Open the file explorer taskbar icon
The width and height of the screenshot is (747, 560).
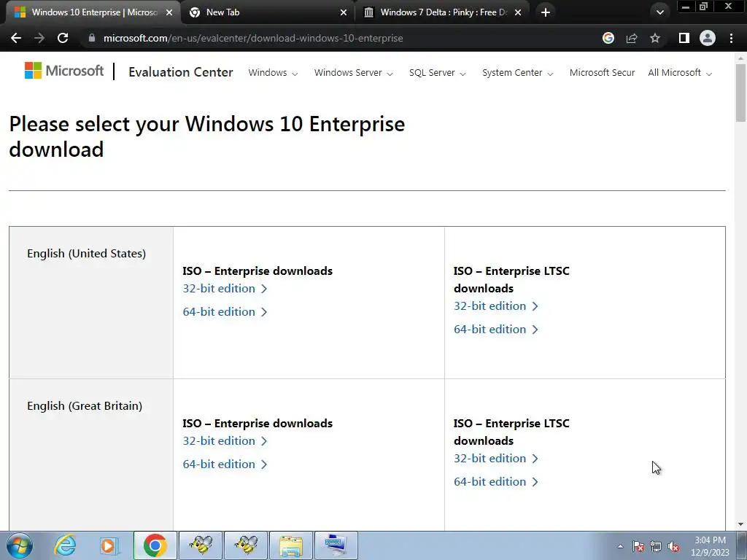(x=291, y=545)
